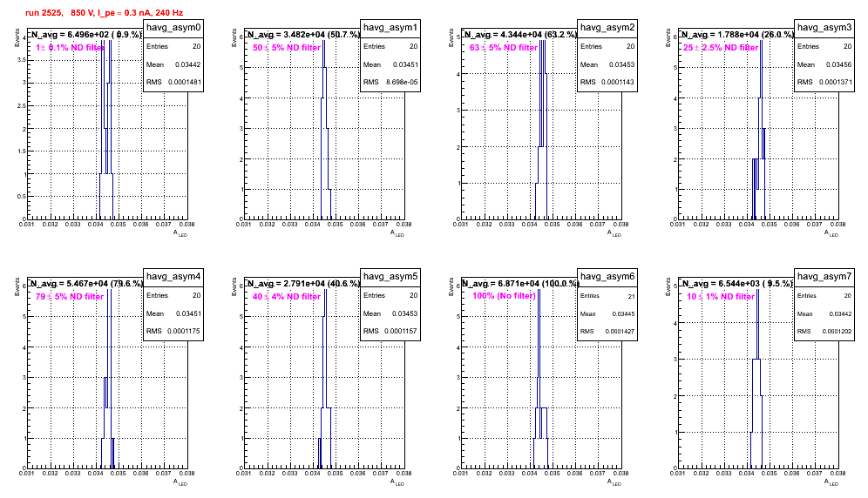Select the havg_asym4 stats box title
Viewport: 868px width, 498px height.
tap(173, 277)
